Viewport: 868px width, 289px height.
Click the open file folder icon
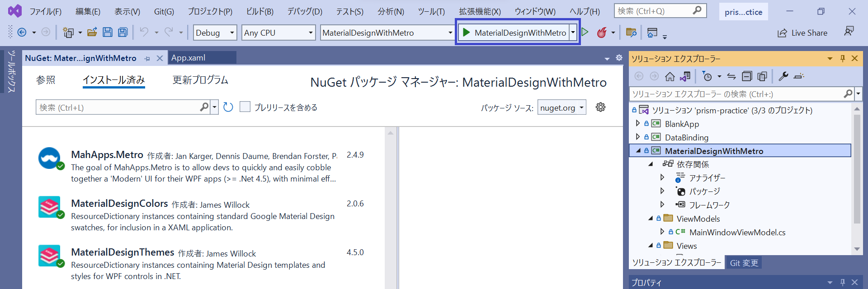[92, 32]
